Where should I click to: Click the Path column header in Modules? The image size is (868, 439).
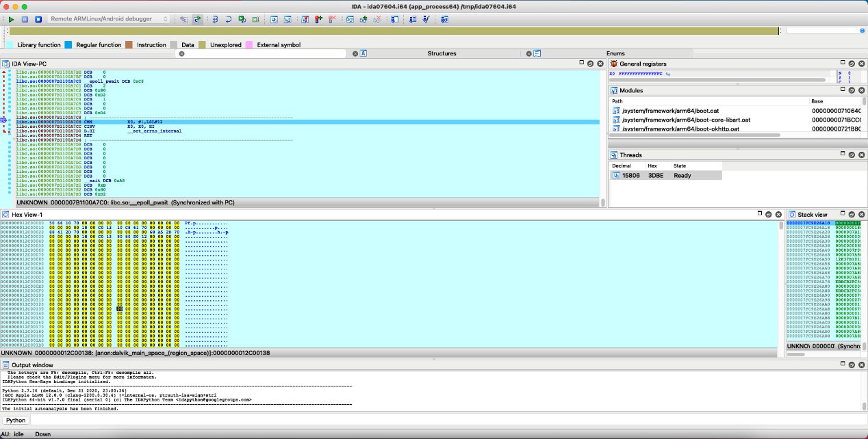coord(617,101)
